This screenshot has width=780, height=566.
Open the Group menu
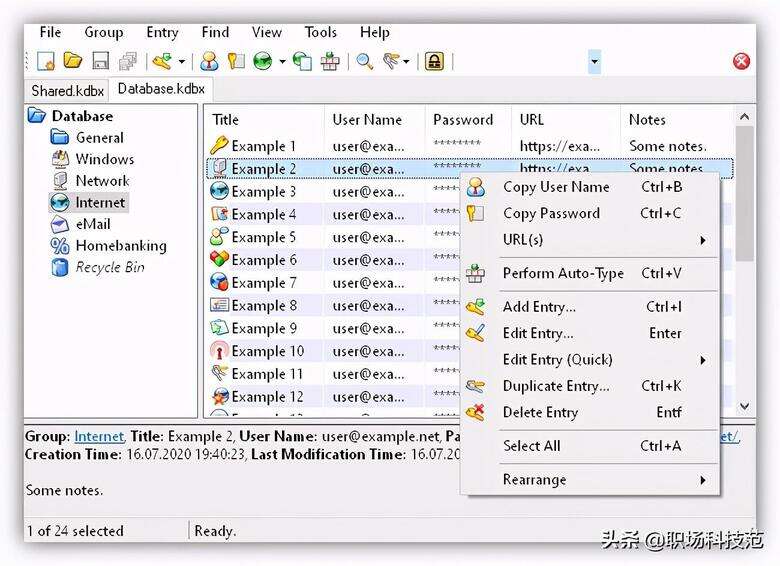[x=103, y=32]
